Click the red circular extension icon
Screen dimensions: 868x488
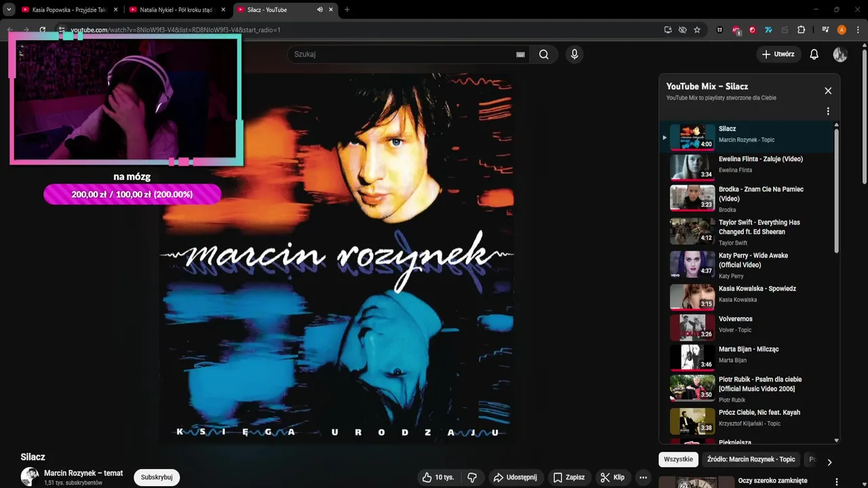(752, 30)
